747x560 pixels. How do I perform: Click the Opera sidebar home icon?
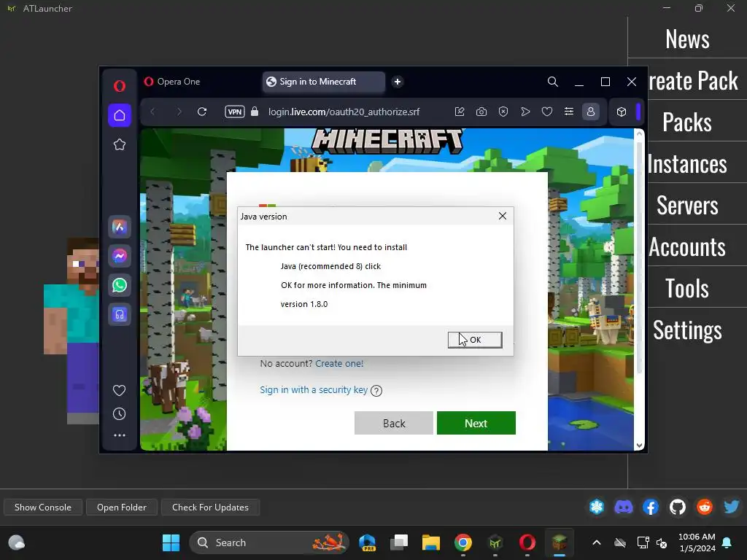[x=120, y=115]
